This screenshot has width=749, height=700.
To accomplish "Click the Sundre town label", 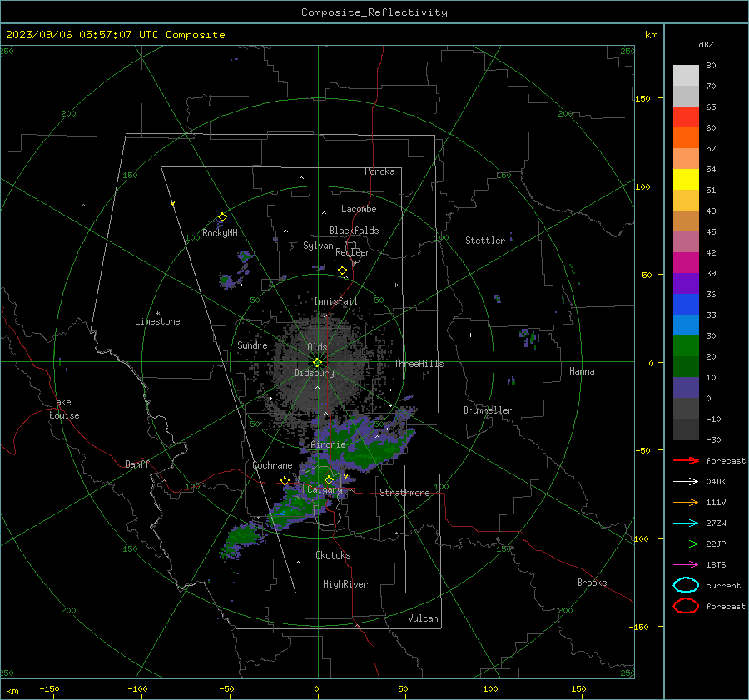I will tap(252, 345).
